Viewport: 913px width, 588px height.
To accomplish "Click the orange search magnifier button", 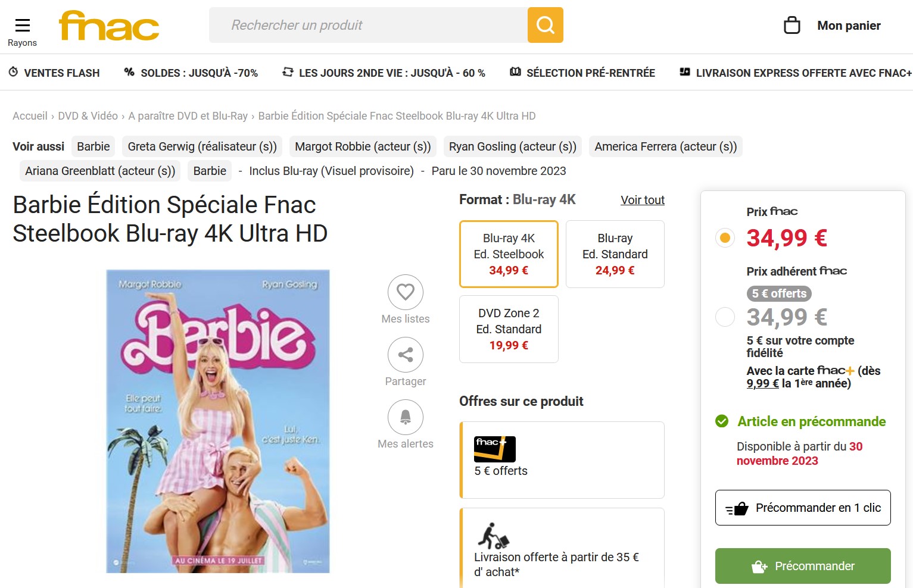I will (x=545, y=25).
